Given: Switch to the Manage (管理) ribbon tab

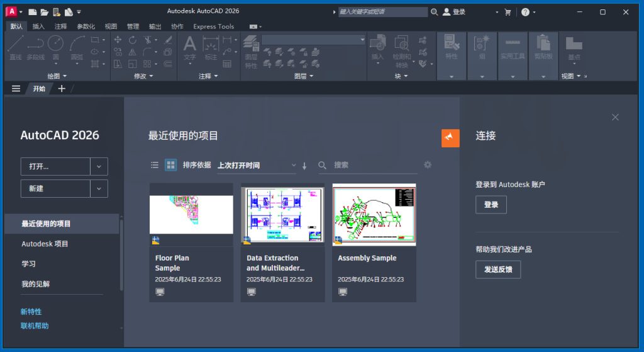Looking at the screenshot, I should pyautogui.click(x=133, y=26).
